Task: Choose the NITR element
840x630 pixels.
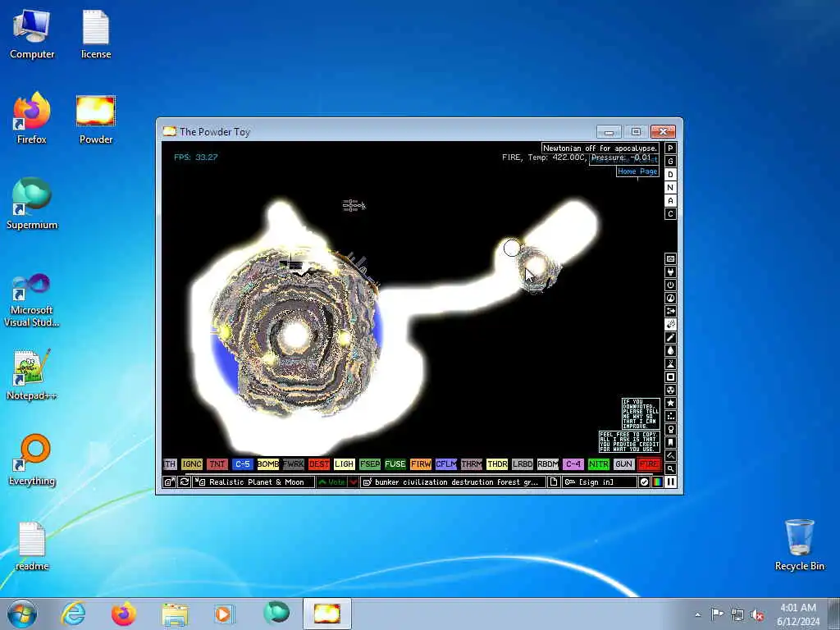Action: point(599,464)
